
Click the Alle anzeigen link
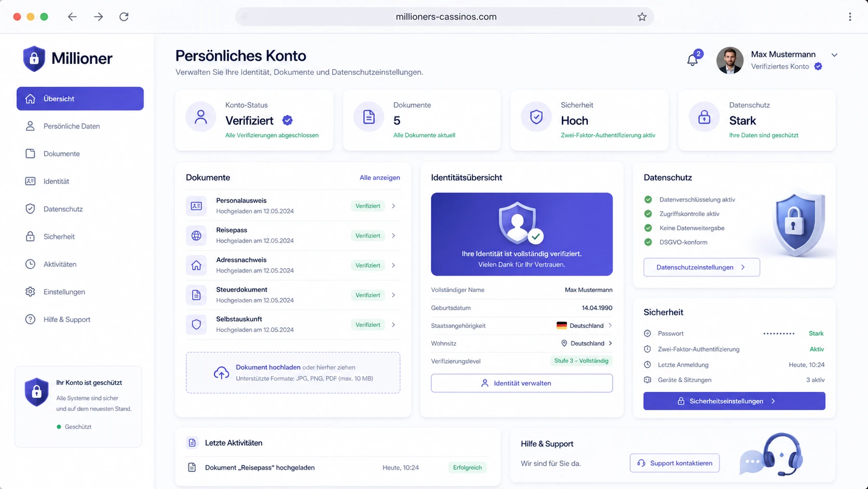[x=379, y=178]
